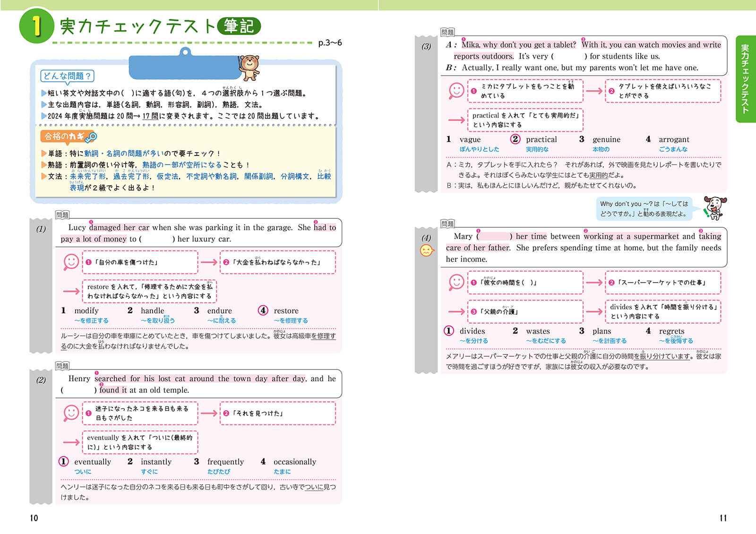Click question number (3) marker
This screenshot has height=534, width=756.
point(426,46)
